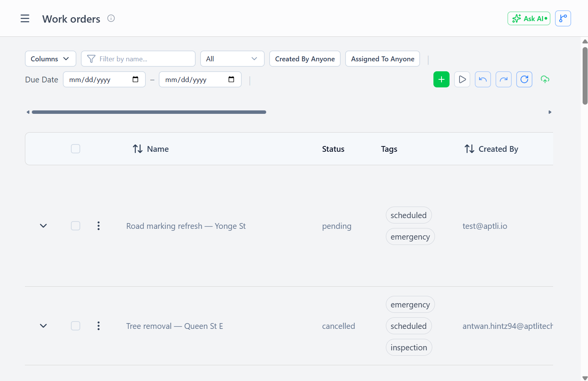Click Road marking refresh — Yonge St name

[186, 226]
